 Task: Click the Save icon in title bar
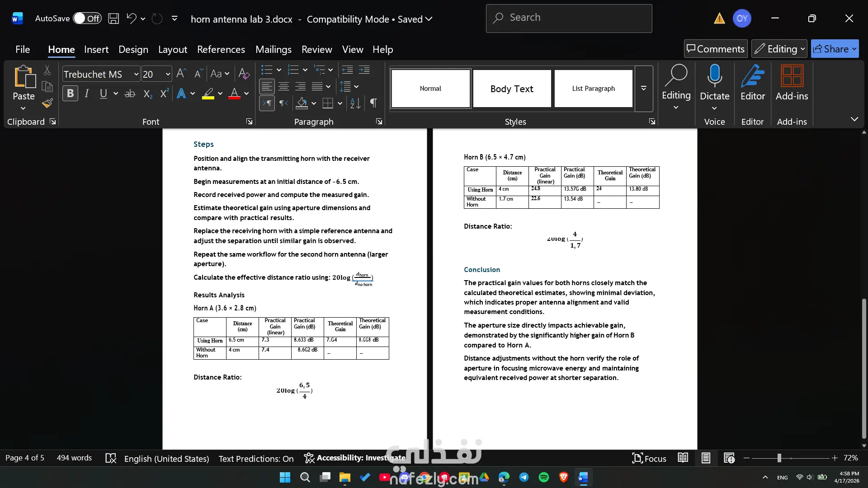tap(113, 19)
